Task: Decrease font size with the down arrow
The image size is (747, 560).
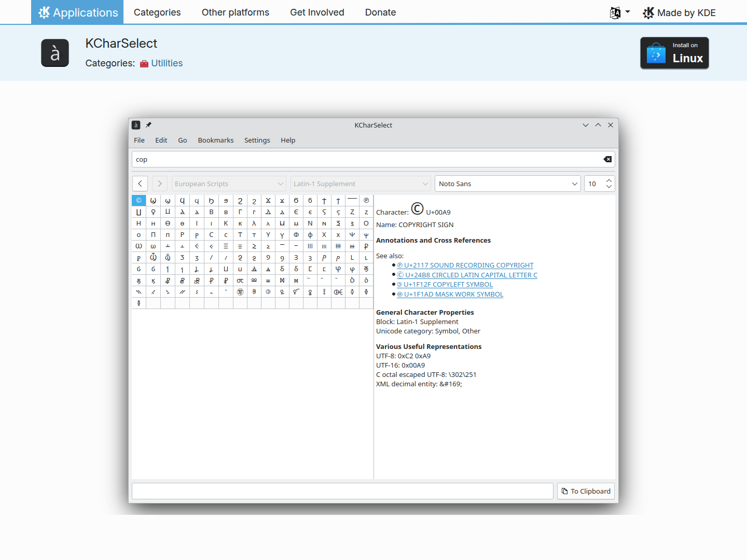Action: pyautogui.click(x=609, y=187)
